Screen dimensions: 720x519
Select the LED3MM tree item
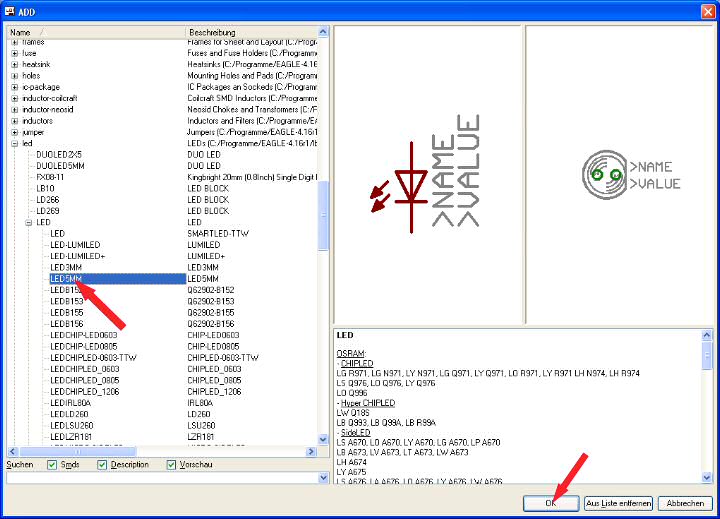click(x=66, y=267)
